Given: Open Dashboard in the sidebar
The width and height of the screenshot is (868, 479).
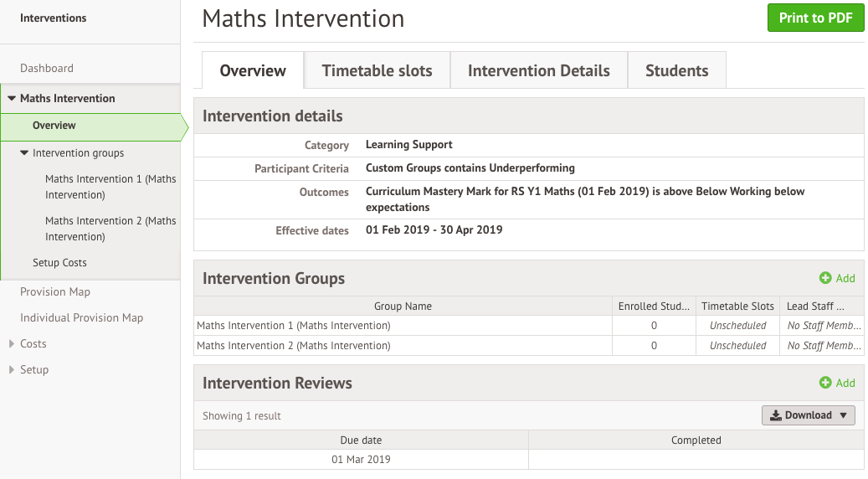Looking at the screenshot, I should (47, 68).
